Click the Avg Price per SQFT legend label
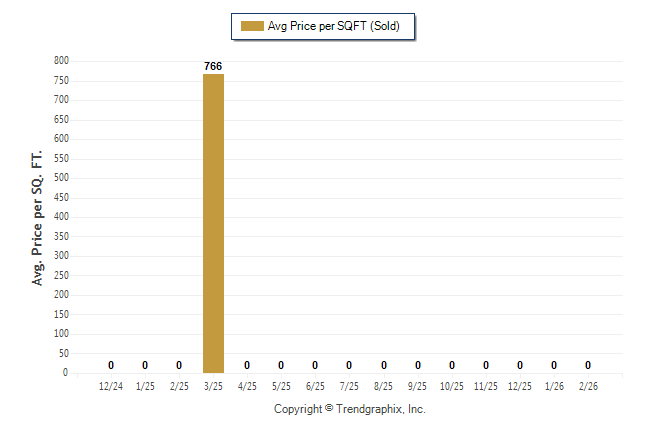The image size is (646, 434). [x=333, y=26]
